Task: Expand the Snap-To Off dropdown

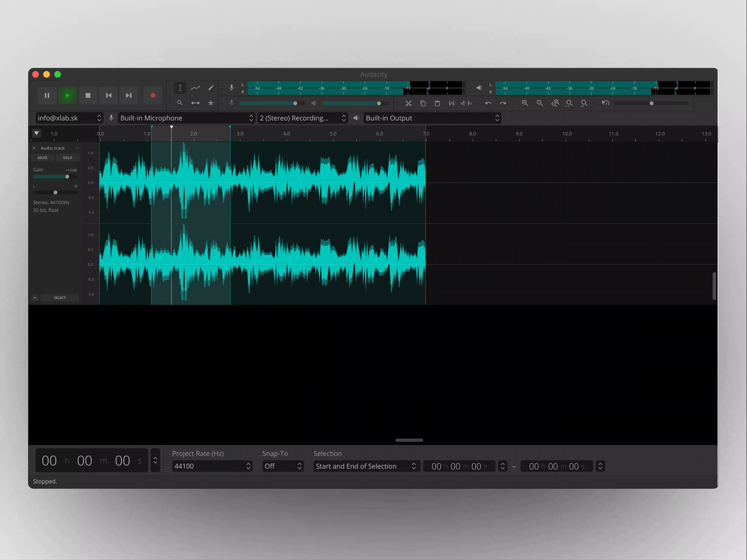Action: (x=283, y=466)
